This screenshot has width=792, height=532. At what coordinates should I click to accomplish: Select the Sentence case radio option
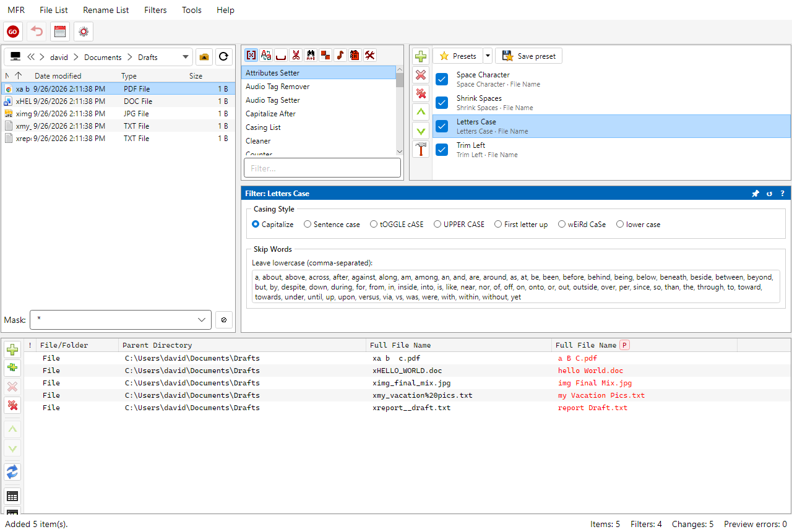coord(332,225)
